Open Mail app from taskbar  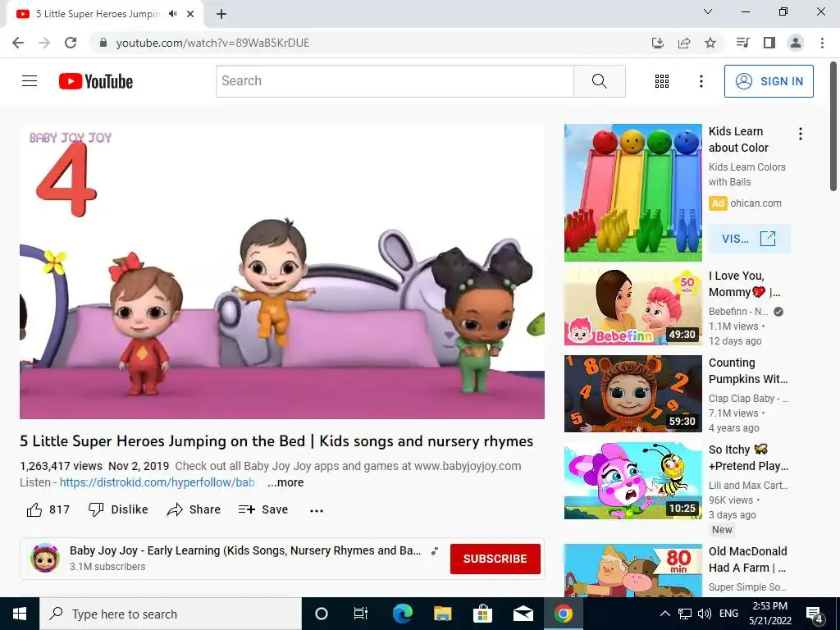(x=523, y=614)
